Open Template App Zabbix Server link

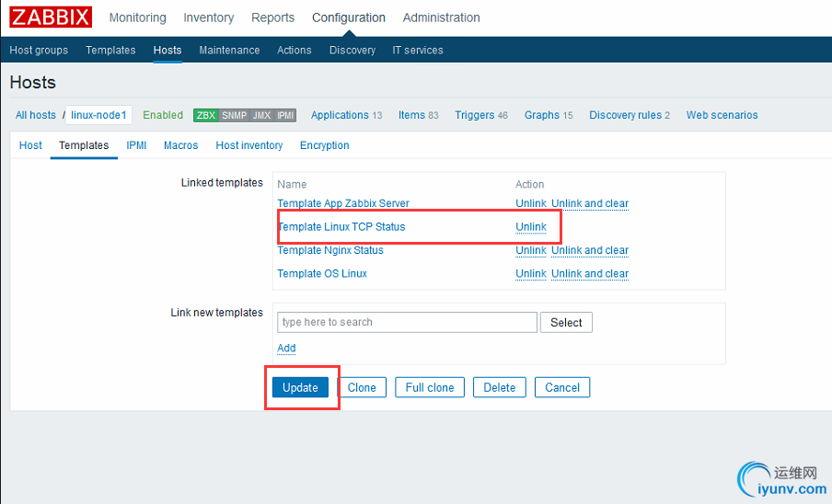tap(343, 203)
